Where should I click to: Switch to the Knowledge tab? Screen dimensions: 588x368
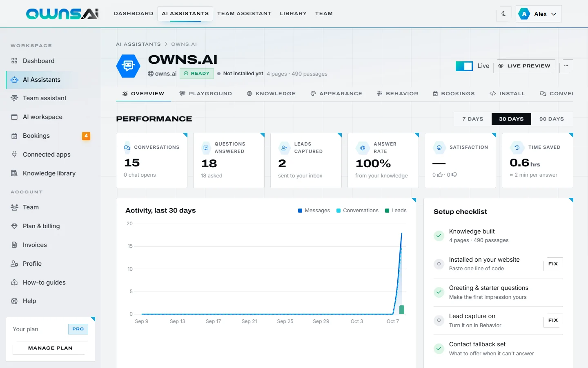271,94
